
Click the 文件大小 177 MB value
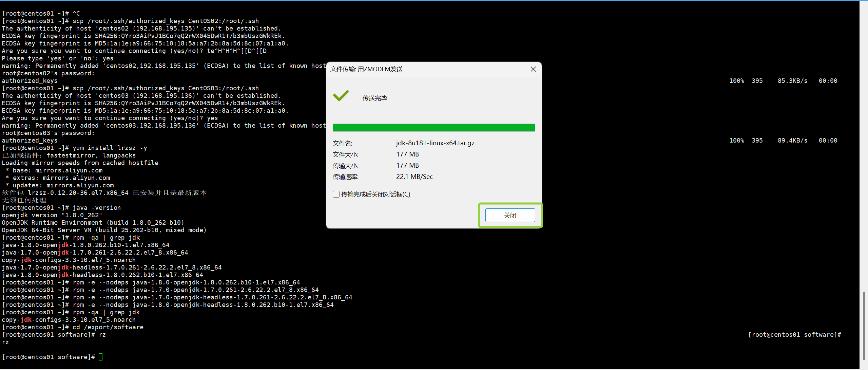407,154
